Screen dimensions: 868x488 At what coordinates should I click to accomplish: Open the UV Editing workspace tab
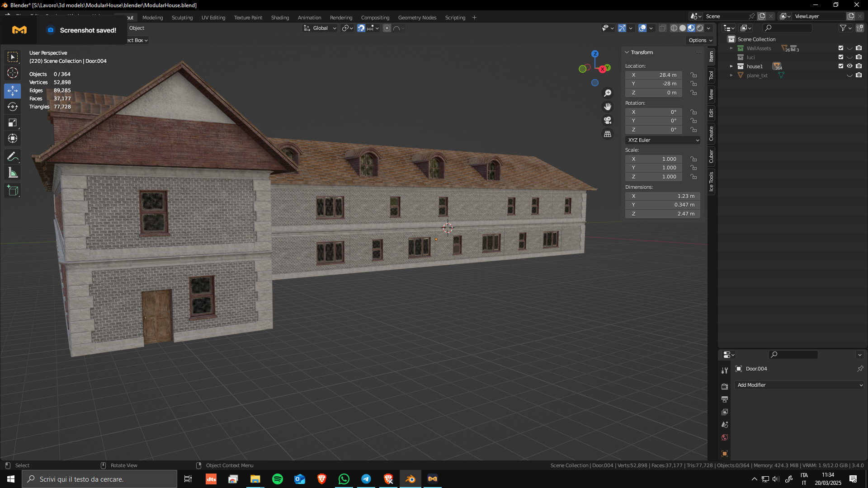pyautogui.click(x=213, y=18)
